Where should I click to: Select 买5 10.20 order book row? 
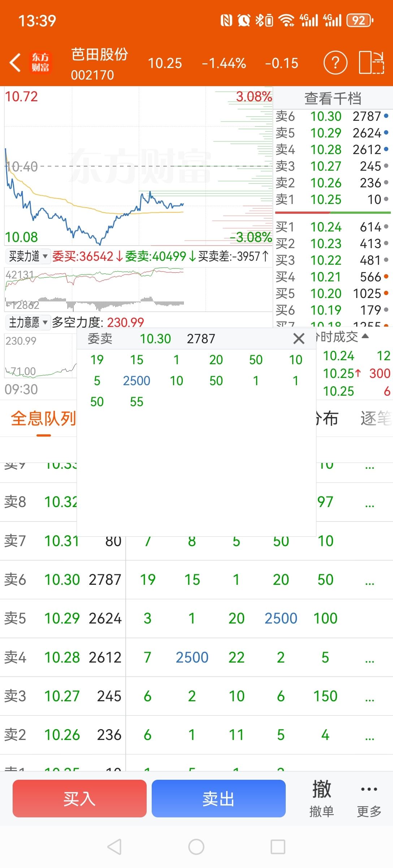tap(332, 293)
